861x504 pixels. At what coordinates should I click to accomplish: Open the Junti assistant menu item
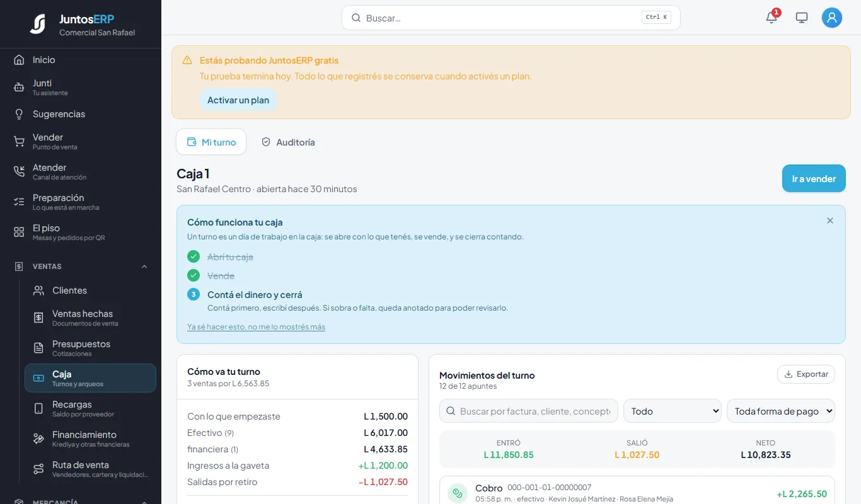pos(81,88)
